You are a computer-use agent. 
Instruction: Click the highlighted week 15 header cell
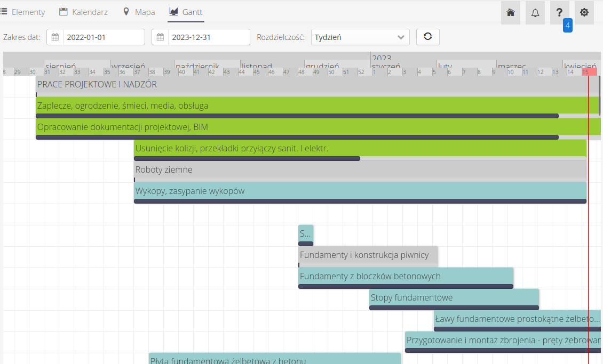click(589, 72)
